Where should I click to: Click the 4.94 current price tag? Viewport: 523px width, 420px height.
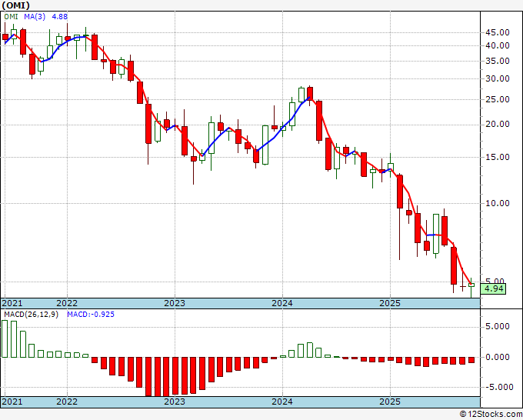point(493,288)
